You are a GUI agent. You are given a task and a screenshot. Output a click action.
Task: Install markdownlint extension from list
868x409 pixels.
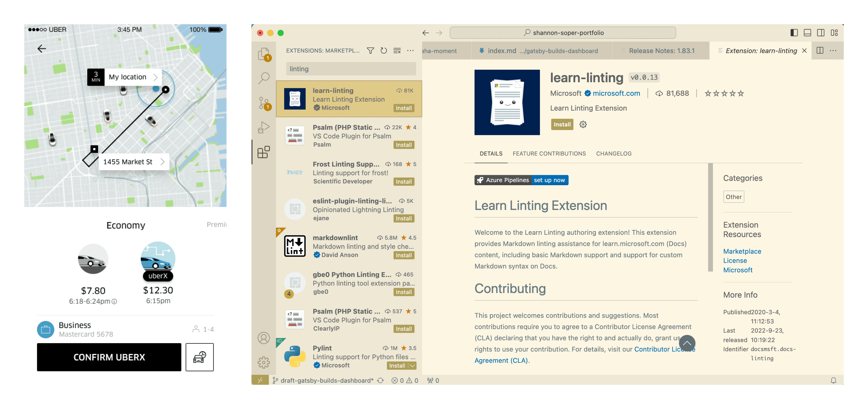(x=403, y=255)
